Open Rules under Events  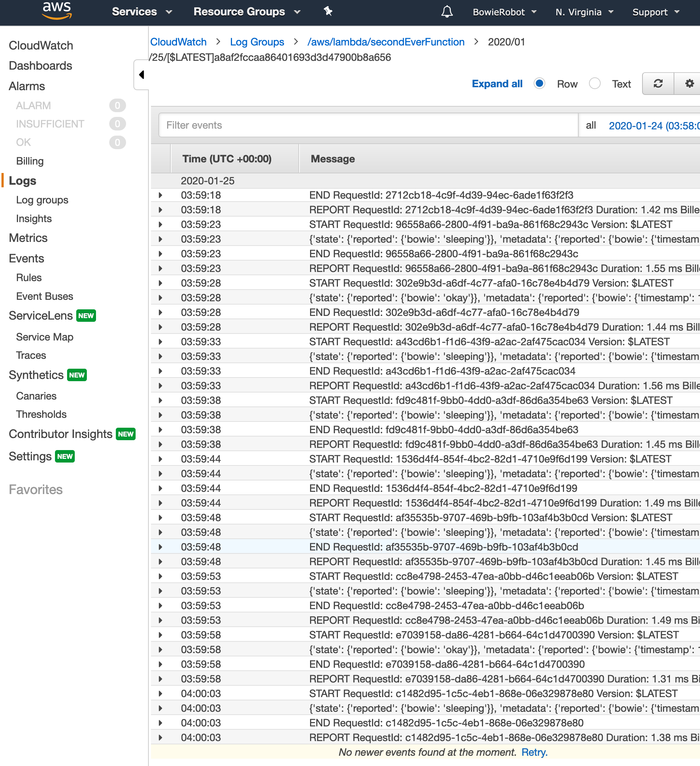pyautogui.click(x=29, y=277)
